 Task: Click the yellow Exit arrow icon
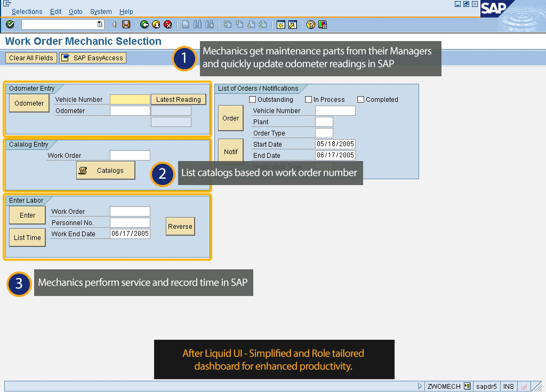[x=156, y=25]
